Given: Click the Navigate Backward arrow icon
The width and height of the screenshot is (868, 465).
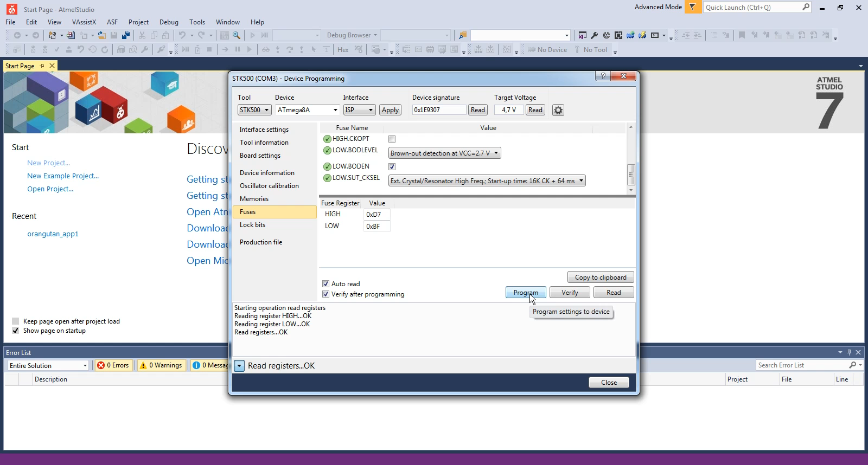Looking at the screenshot, I should [17, 35].
